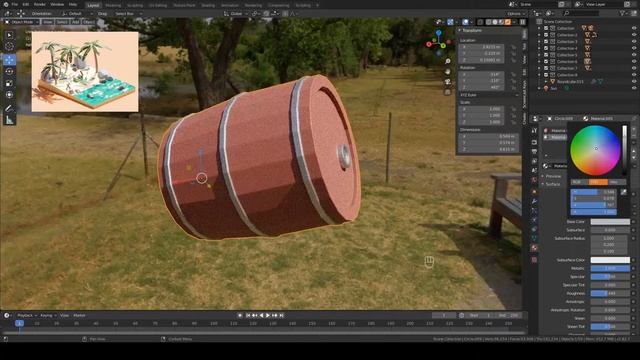Open the Global transform orientation dropdown
The image size is (640, 360).
click(236, 13)
